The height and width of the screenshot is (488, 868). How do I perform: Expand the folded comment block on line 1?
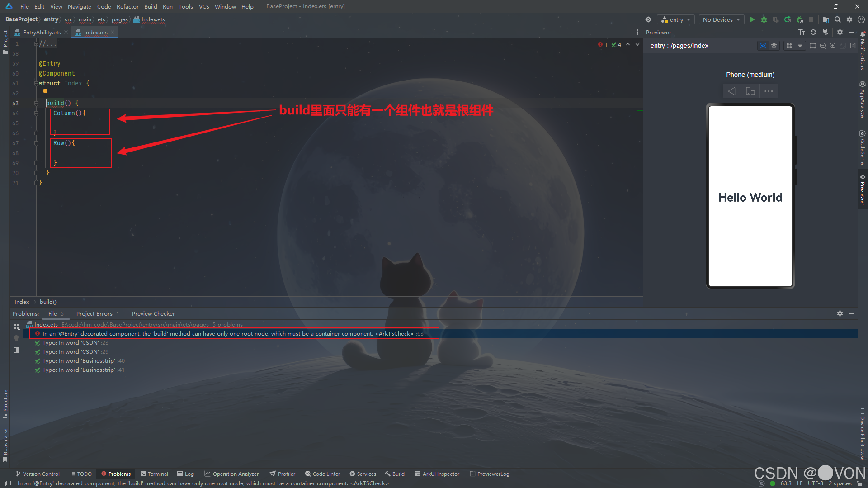pyautogui.click(x=36, y=44)
